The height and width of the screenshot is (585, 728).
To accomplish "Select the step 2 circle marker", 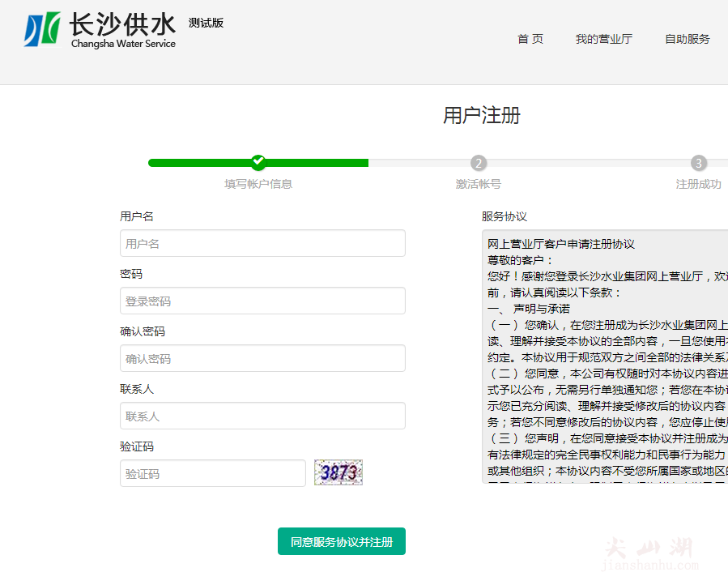I will point(479,163).
